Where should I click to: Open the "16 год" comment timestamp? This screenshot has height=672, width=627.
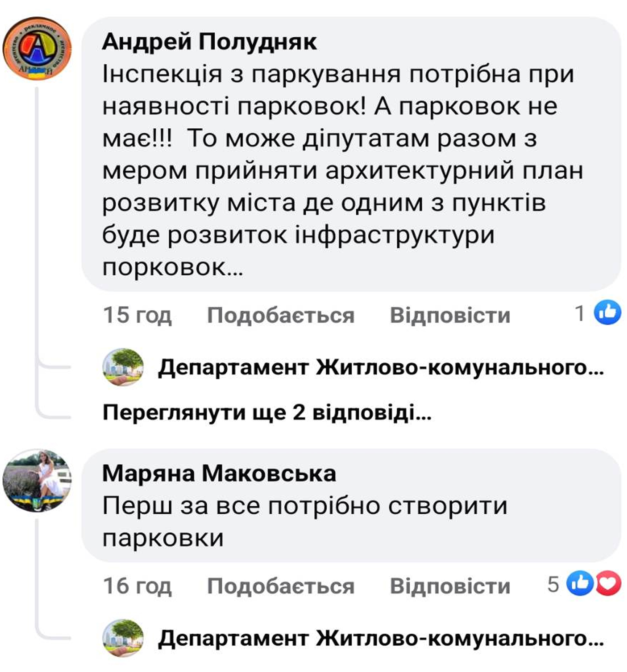tap(137, 586)
